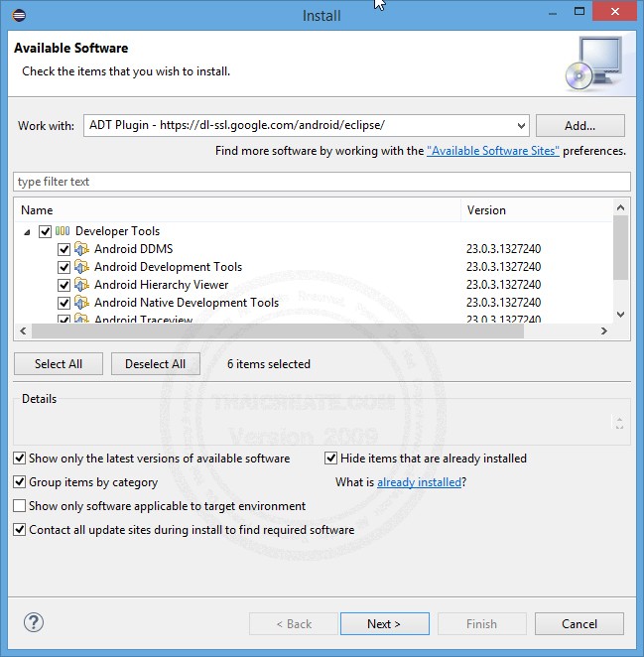The height and width of the screenshot is (657, 644).
Task: Uncheck the Developer Tools category checkbox
Action: (45, 231)
